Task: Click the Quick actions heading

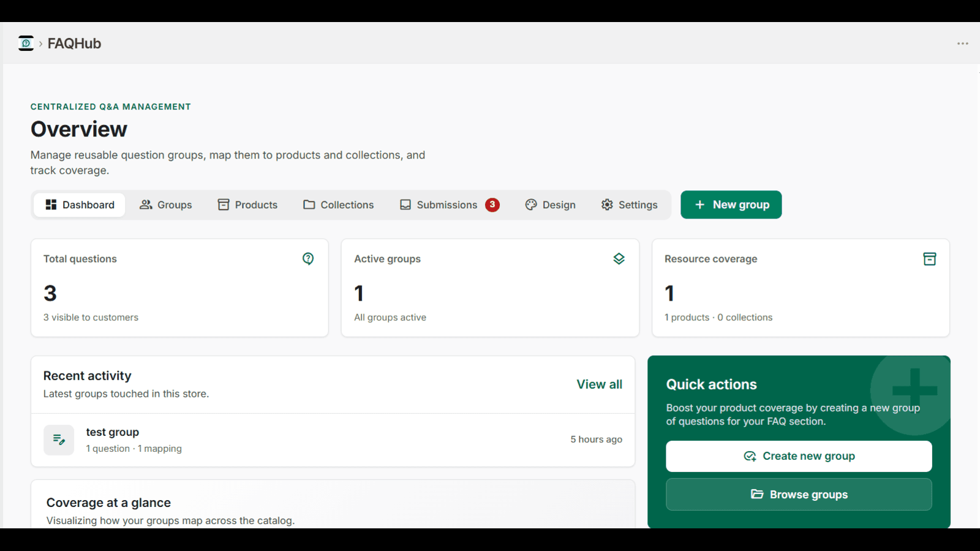Action: 711,384
